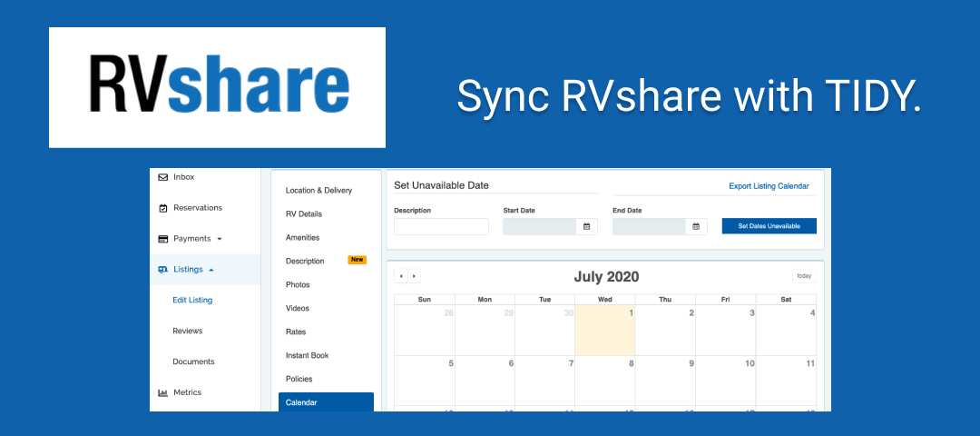980x436 pixels.
Task: Go to previous month with left arrow
Action: (x=401, y=276)
